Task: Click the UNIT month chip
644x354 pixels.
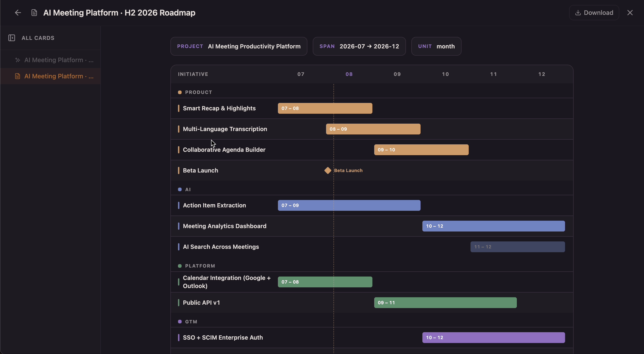Action: point(436,46)
